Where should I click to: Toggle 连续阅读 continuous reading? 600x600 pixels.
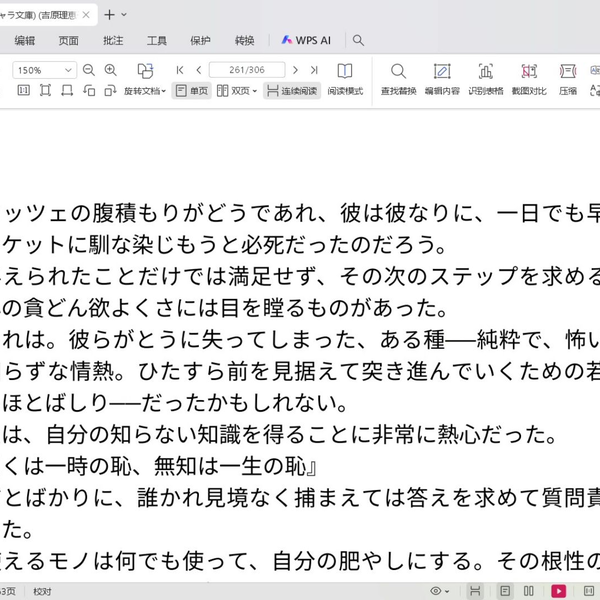click(x=292, y=91)
